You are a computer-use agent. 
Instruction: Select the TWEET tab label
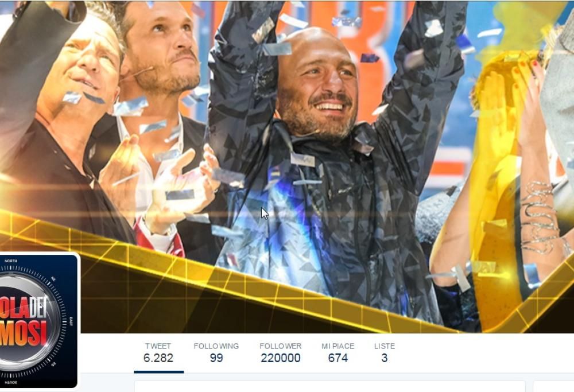click(158, 346)
